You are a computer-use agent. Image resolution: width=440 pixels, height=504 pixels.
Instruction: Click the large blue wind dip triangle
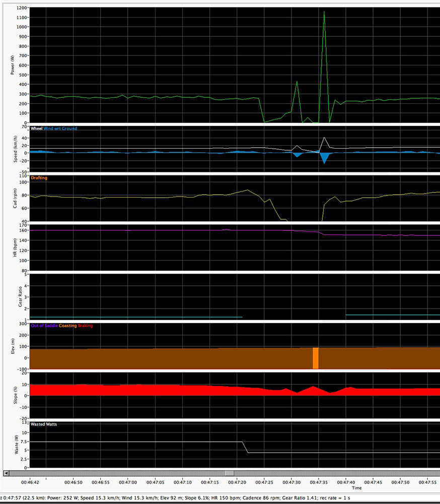coord(324,157)
